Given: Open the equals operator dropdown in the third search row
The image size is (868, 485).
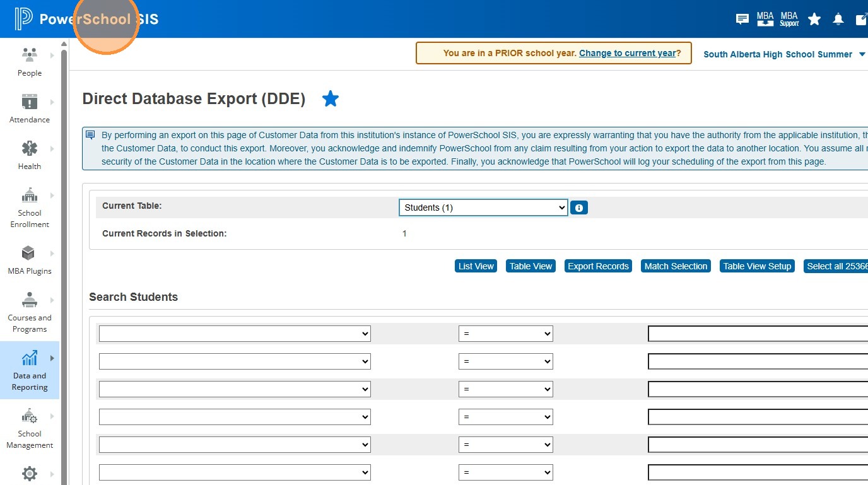Looking at the screenshot, I should pos(506,389).
